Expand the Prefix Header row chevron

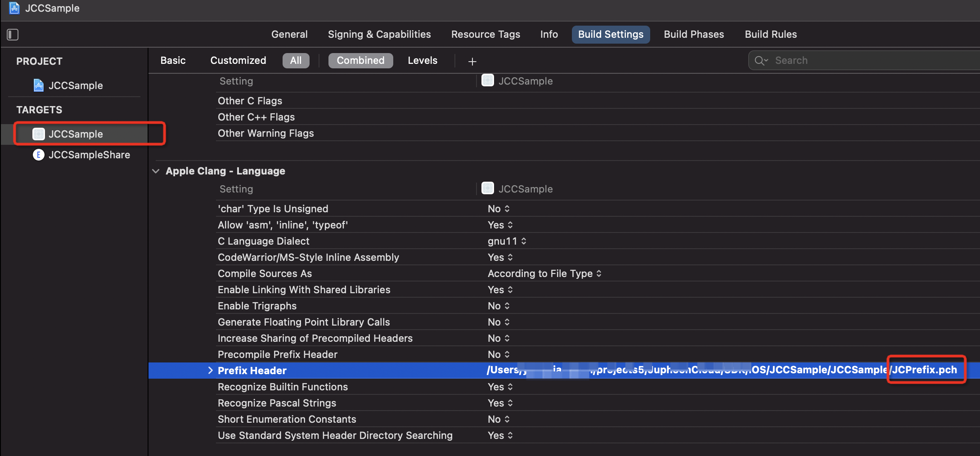pos(210,370)
